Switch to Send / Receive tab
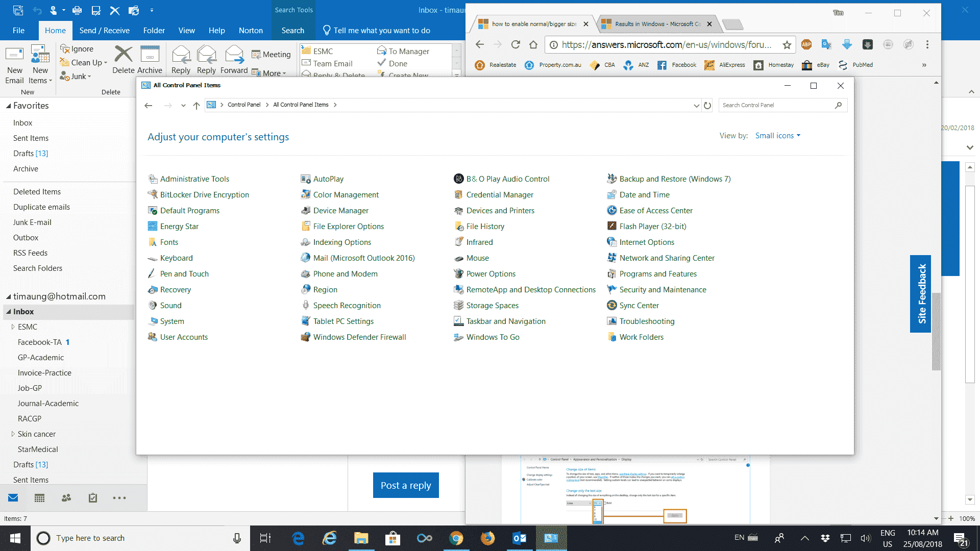Viewport: 980px width, 551px height. click(104, 31)
